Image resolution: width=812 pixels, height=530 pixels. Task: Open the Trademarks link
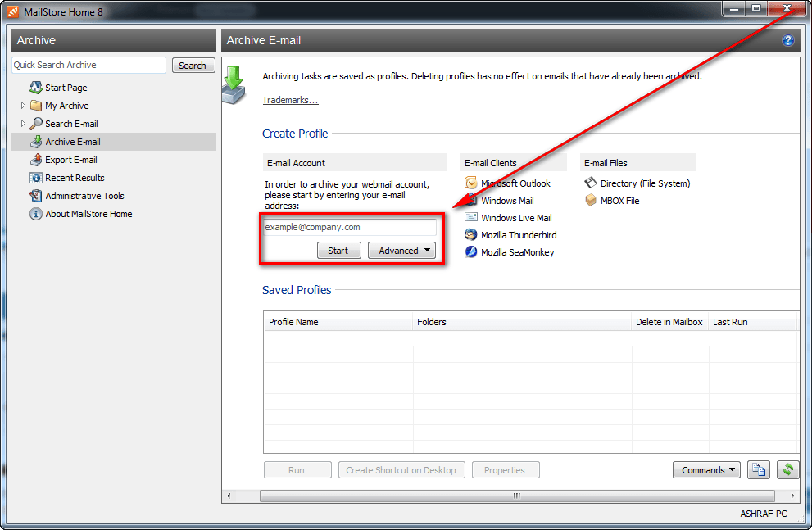(290, 100)
